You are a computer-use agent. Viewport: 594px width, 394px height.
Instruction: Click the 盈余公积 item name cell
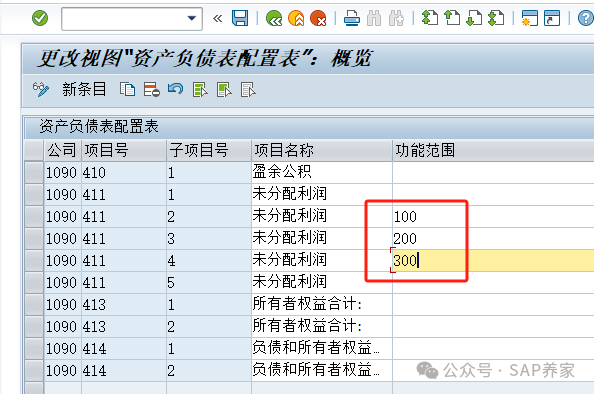(322, 172)
